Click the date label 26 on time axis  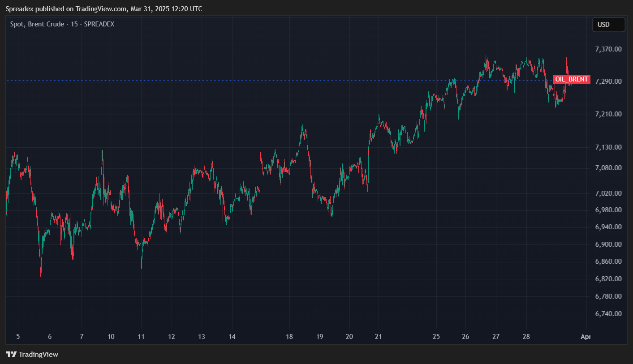coord(465,337)
